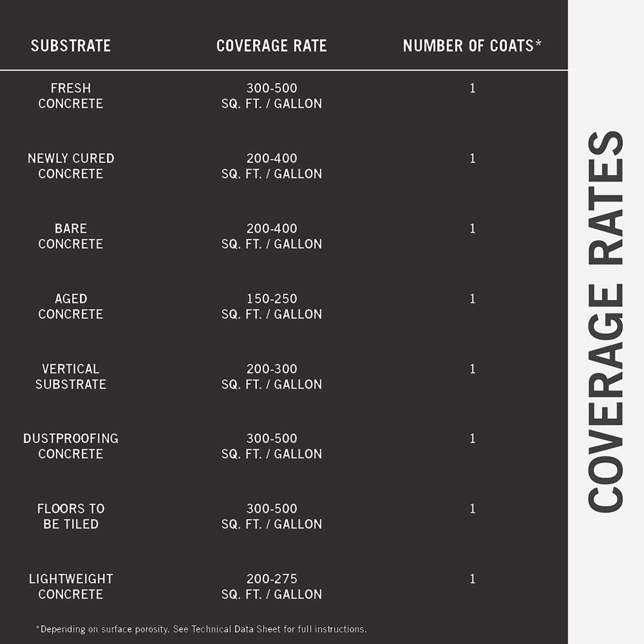Click the NUMBER OF COATS header
The height and width of the screenshot is (644, 644).
(472, 46)
